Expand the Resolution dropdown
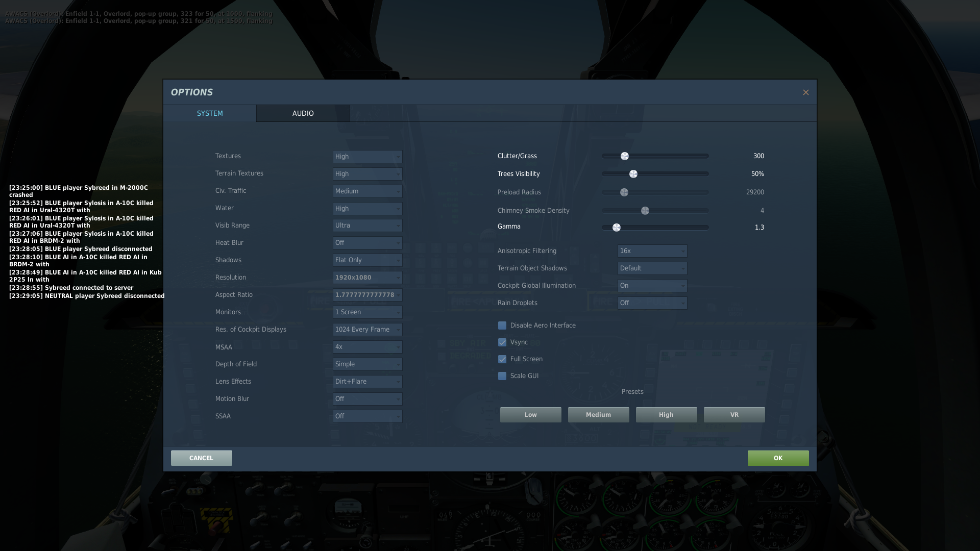The height and width of the screenshot is (551, 980). coord(367,278)
